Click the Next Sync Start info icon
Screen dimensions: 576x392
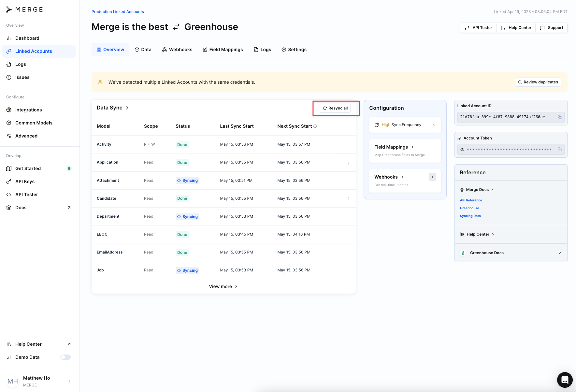(315, 126)
